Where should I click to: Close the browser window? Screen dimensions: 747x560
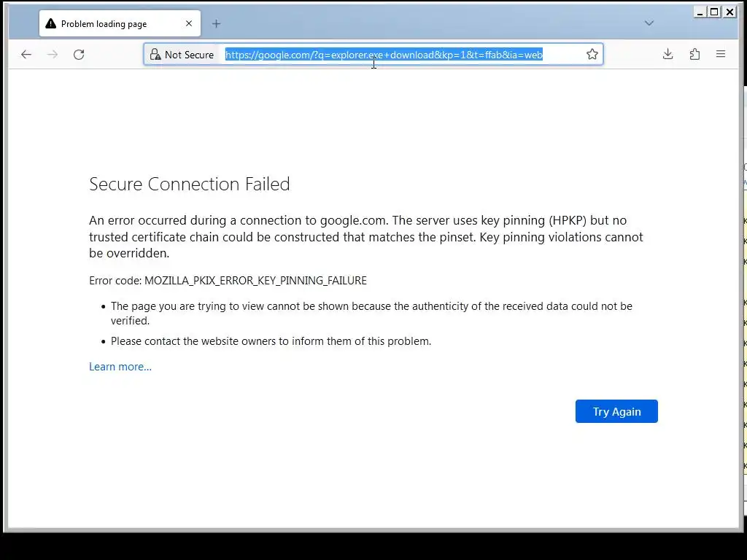click(x=729, y=12)
